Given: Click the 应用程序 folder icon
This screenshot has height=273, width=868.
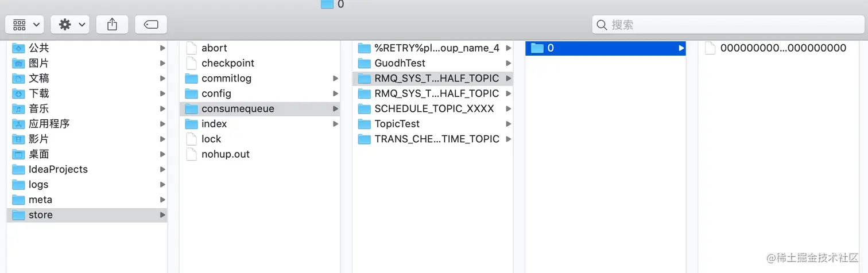Looking at the screenshot, I should 19,124.
